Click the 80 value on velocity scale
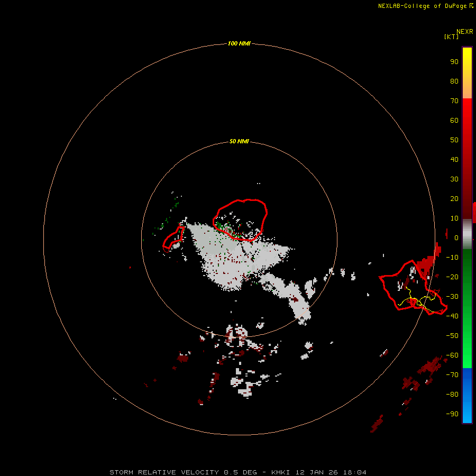Image resolution: width=476 pixels, height=476 pixels. [454, 81]
